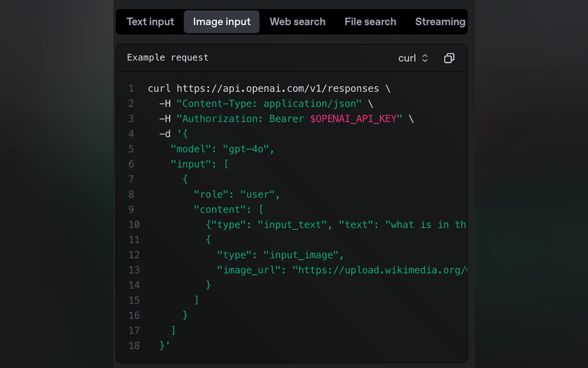Click the Example request header label
The width and height of the screenshot is (588, 368).
coord(167,58)
